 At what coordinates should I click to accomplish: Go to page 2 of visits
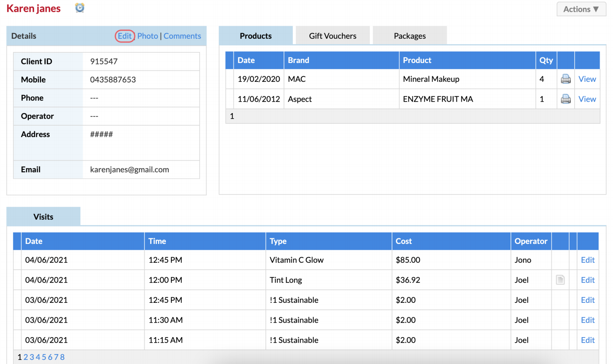coord(25,357)
